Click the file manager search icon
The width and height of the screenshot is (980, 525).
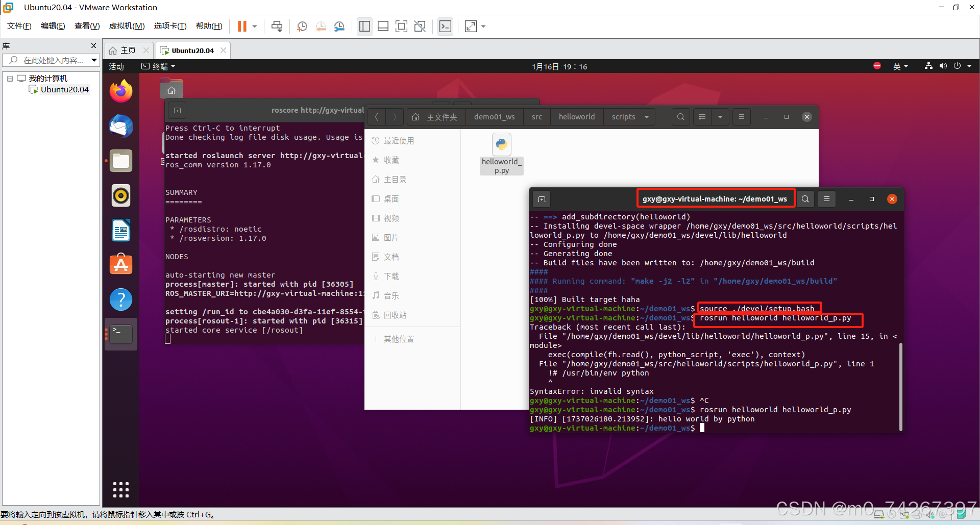tap(680, 117)
